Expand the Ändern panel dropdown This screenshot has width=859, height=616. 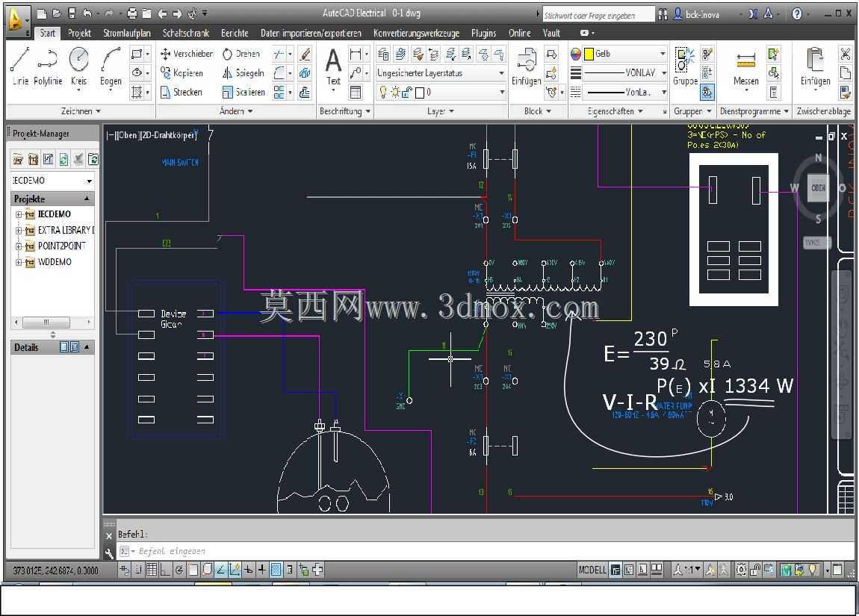[x=236, y=111]
